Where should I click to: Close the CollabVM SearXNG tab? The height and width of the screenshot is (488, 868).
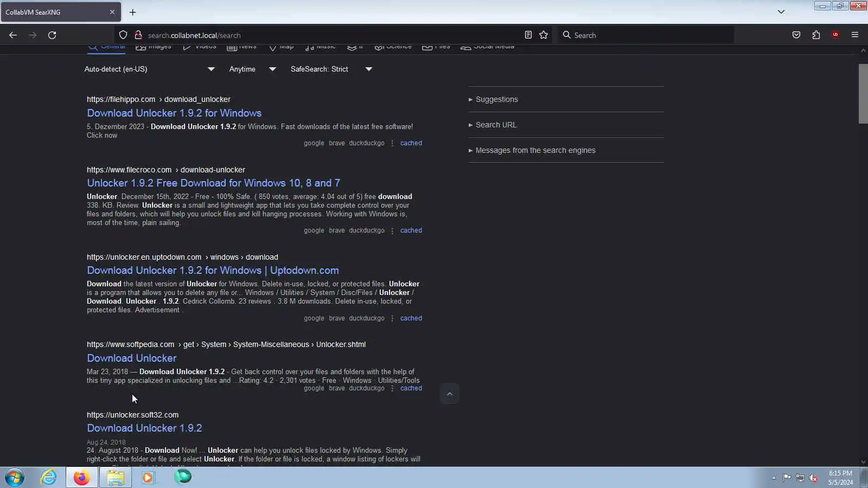[112, 12]
